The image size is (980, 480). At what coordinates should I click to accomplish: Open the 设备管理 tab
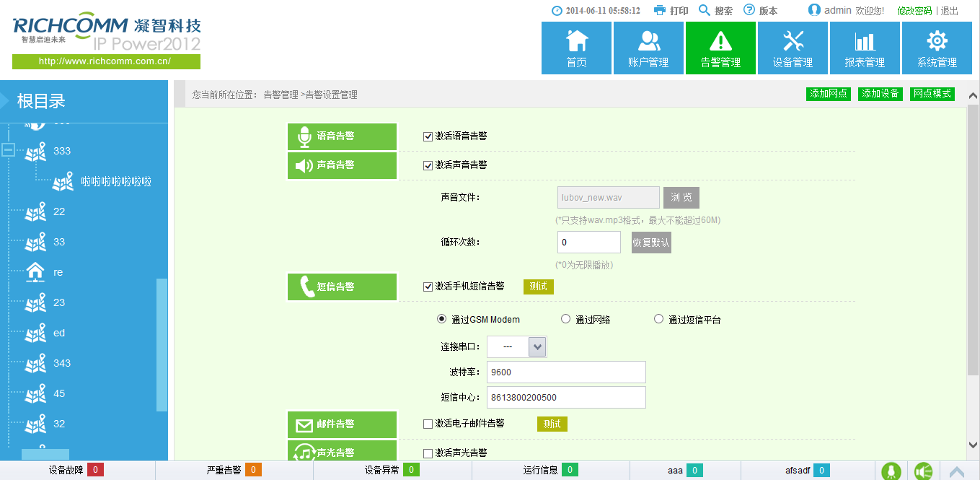point(792,48)
